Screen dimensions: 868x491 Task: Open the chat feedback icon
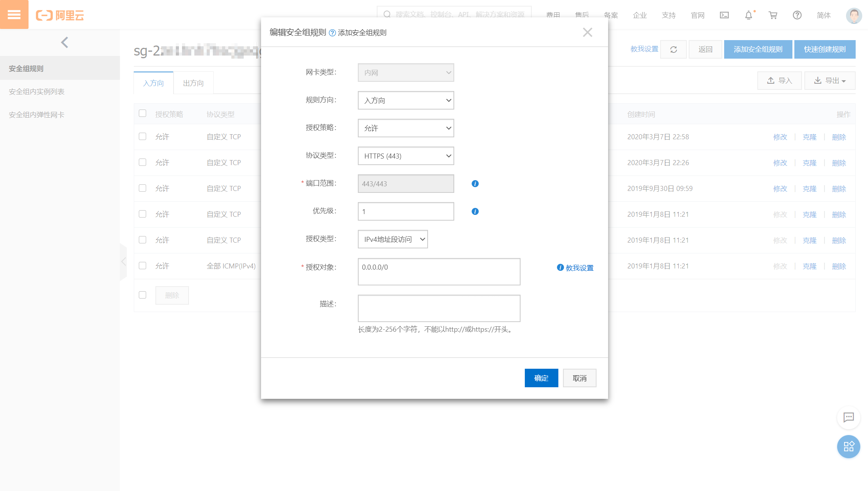[848, 417]
